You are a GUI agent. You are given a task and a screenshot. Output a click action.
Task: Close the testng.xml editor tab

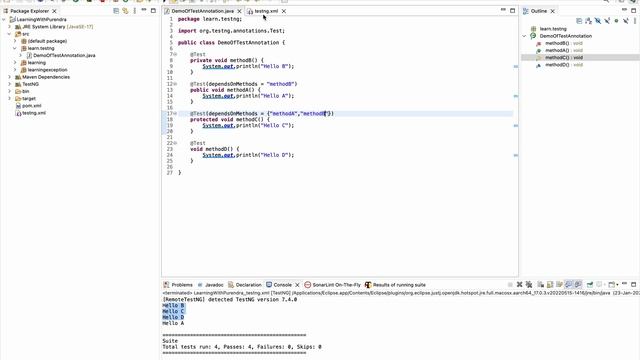coord(284,11)
